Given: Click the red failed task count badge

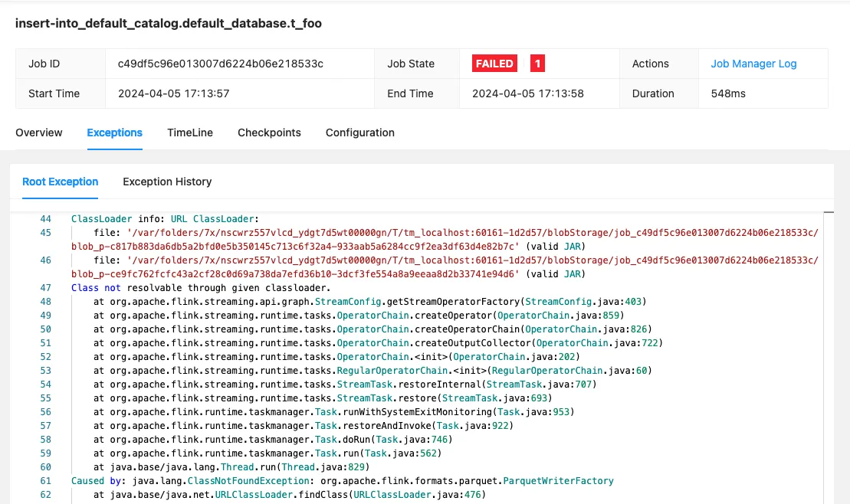Looking at the screenshot, I should (537, 64).
